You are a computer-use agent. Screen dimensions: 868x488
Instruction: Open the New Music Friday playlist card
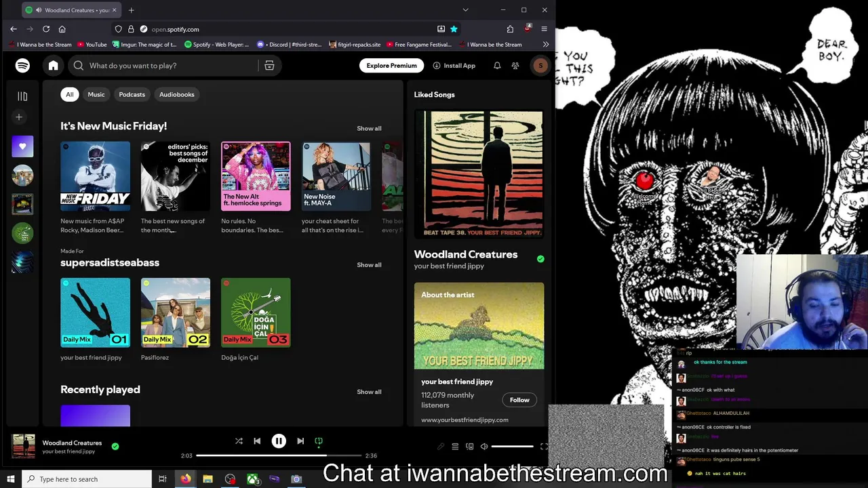point(95,189)
